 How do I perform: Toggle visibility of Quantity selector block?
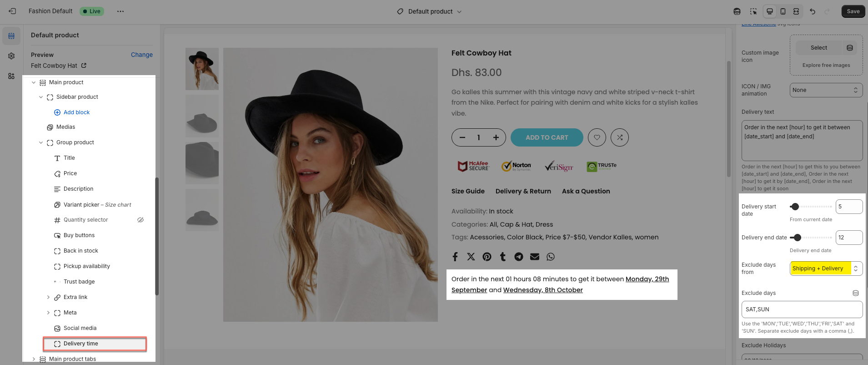coord(140,220)
